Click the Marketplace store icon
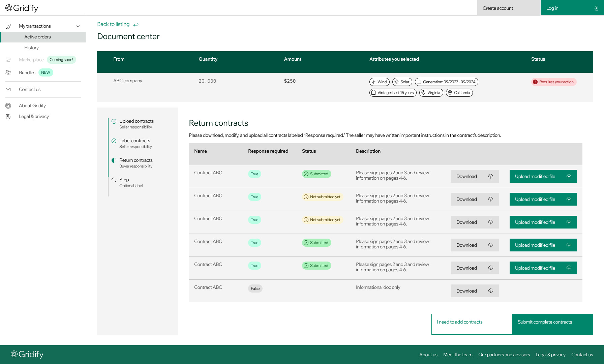This screenshot has height=364, width=604. 8,60
